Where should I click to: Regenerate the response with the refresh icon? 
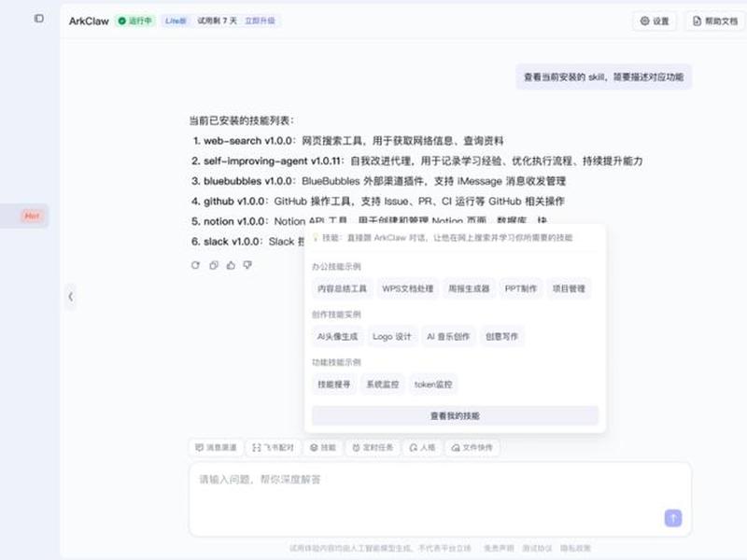tap(195, 265)
